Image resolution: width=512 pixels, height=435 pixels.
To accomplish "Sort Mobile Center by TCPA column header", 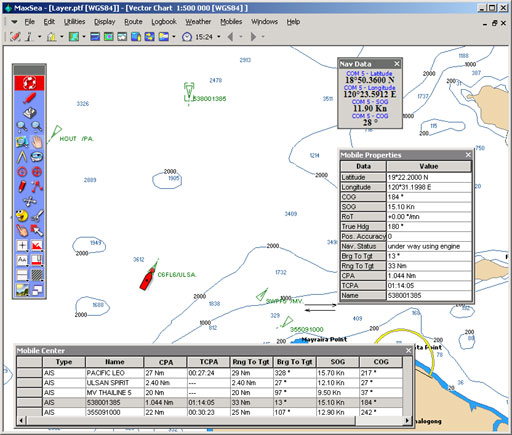I will click(x=209, y=362).
